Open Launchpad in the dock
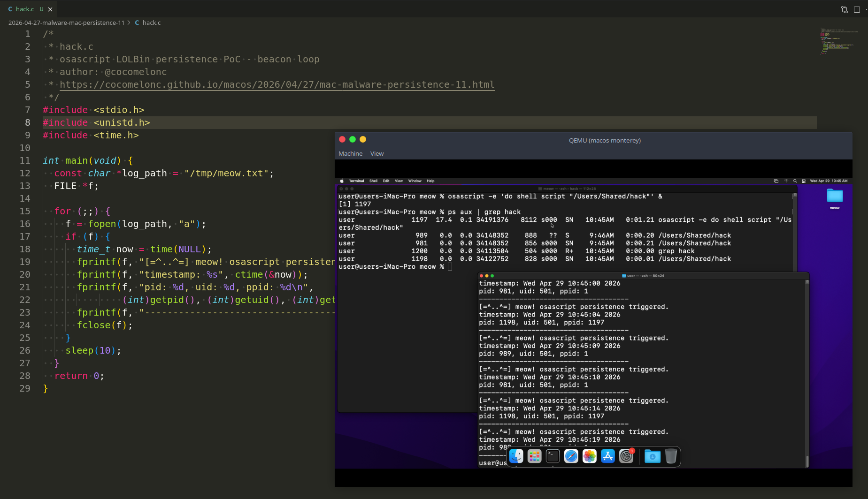The width and height of the screenshot is (868, 499). (534, 456)
